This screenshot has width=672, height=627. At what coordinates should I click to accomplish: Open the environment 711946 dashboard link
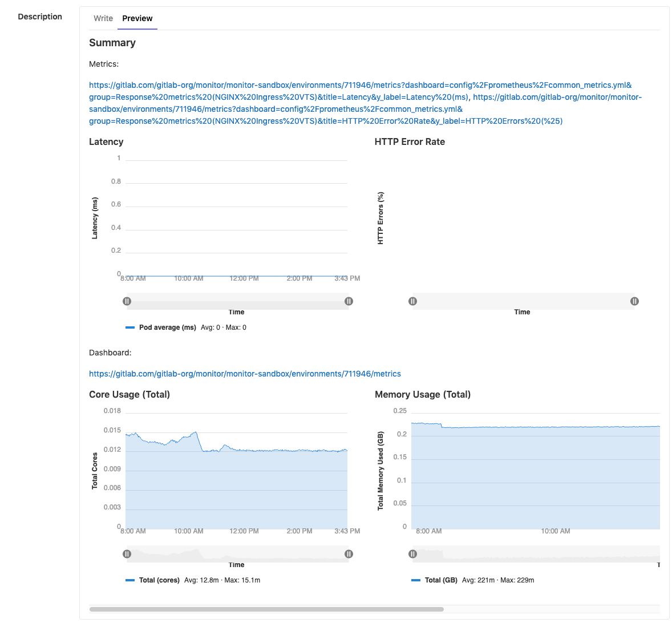(245, 374)
